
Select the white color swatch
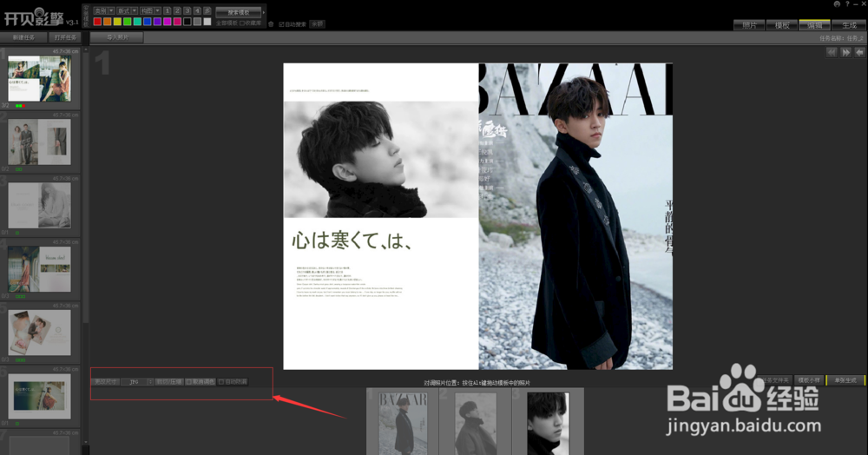coord(207,22)
